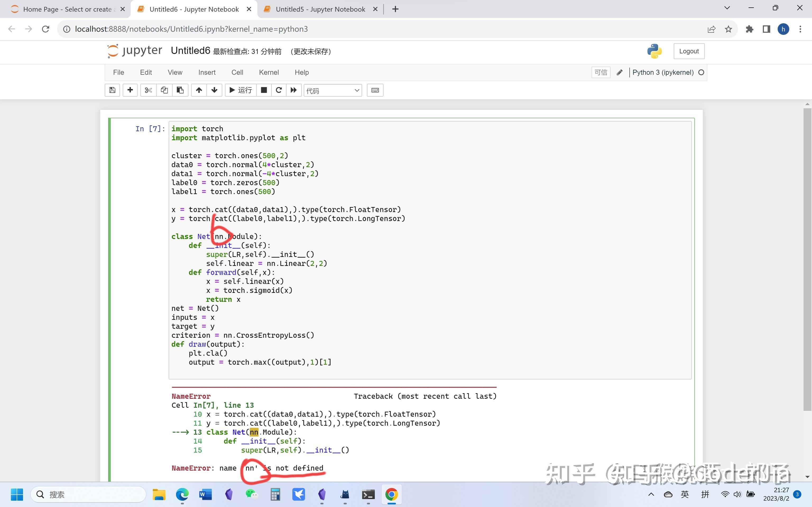812x507 pixels.
Task: Switch to Untitled5 Jupyter Notebook tab
Action: tap(320, 10)
